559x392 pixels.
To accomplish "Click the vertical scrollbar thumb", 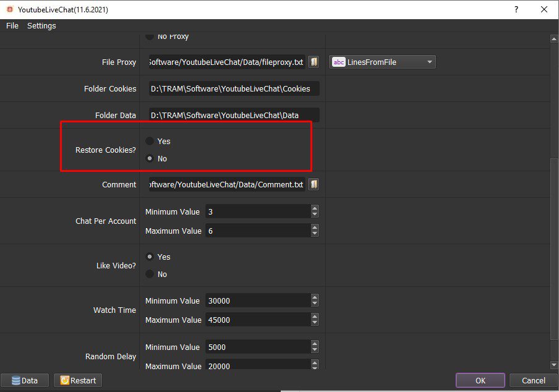I will 554,249.
